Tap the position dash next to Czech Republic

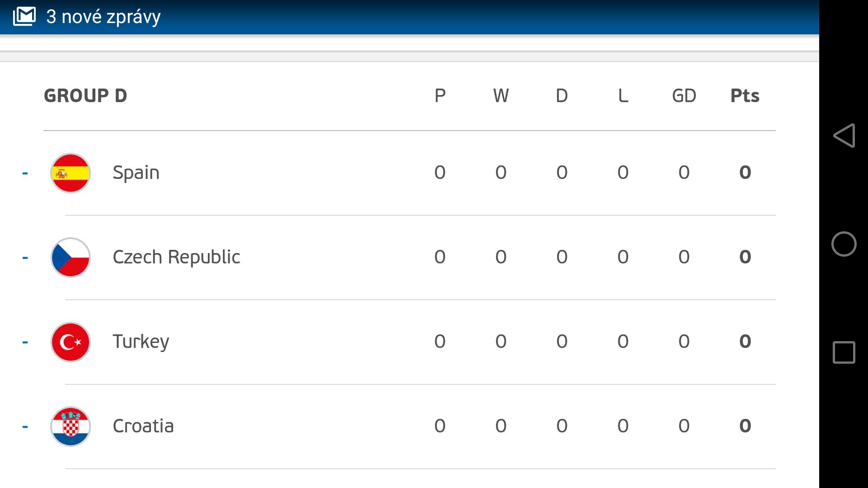[x=25, y=257]
